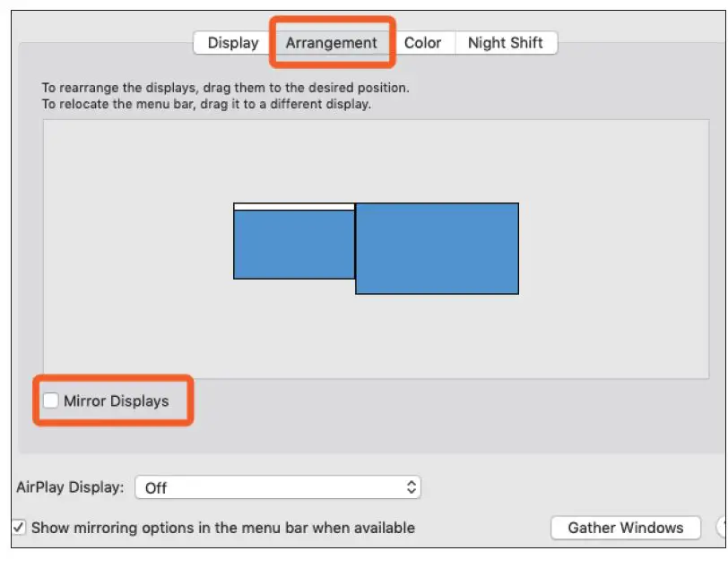Viewport: 728px width, 568px height.
Task: Open the Arrangement tab
Action: click(332, 43)
